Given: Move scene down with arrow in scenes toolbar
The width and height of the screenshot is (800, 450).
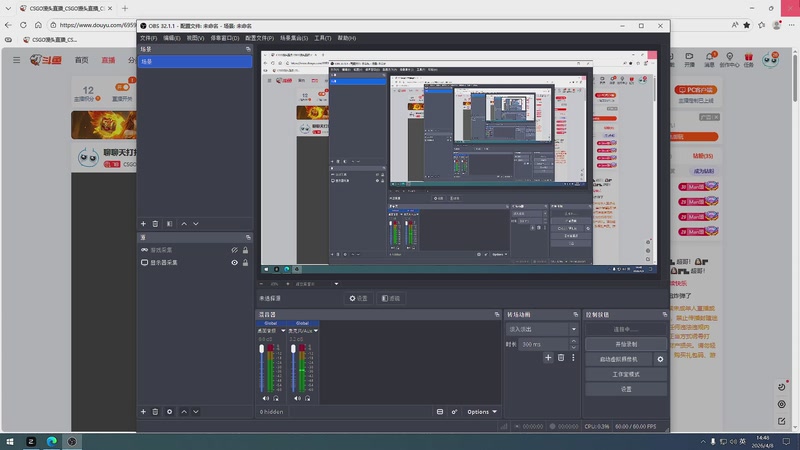Looking at the screenshot, I should [196, 224].
